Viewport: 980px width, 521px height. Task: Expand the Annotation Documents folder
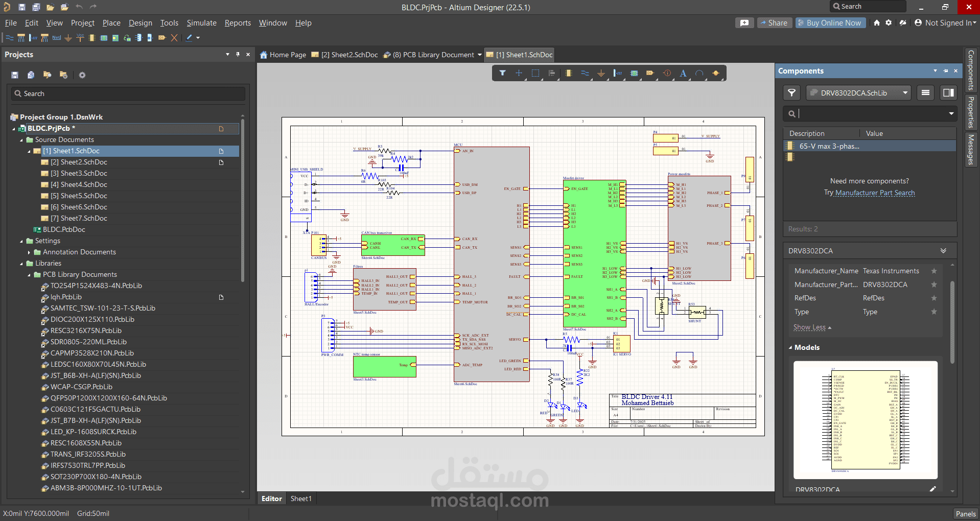tap(29, 252)
